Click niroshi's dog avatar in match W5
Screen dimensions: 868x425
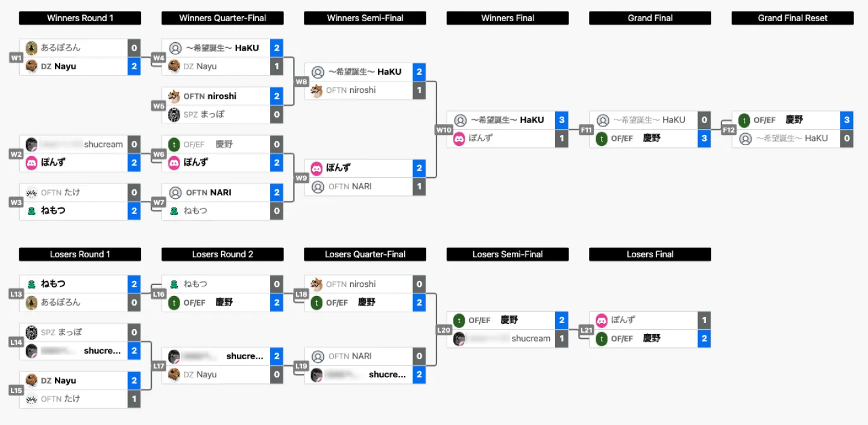(x=174, y=96)
